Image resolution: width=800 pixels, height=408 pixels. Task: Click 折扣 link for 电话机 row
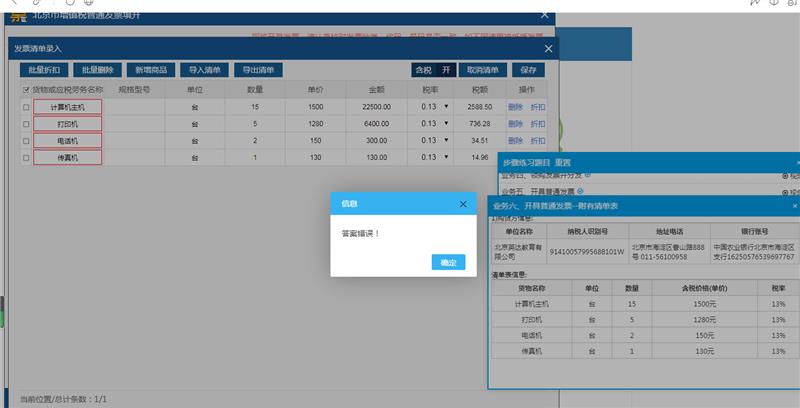pos(538,141)
